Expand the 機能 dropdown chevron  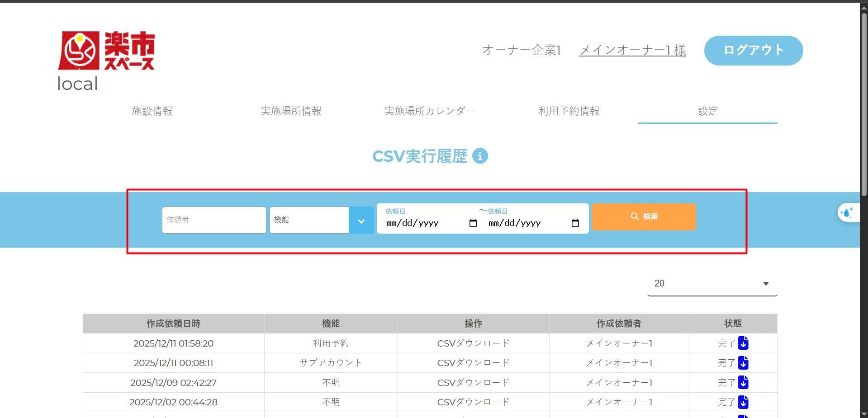(x=361, y=221)
